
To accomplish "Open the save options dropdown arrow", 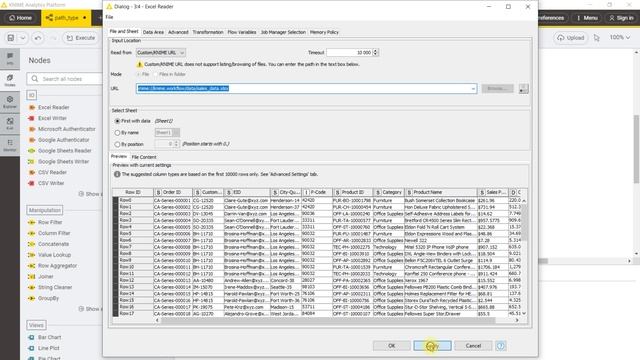I will pyautogui.click(x=23, y=38).
